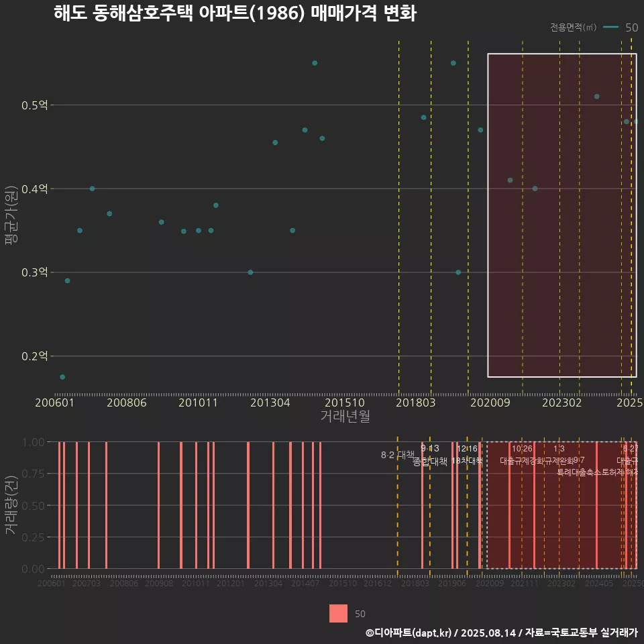Click the 201011 label on the price chart axis

[198, 402]
